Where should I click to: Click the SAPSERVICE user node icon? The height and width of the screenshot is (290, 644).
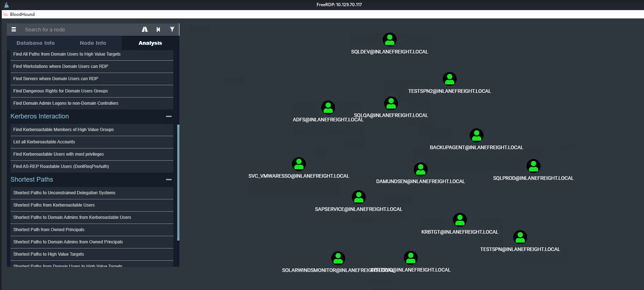pyautogui.click(x=358, y=197)
